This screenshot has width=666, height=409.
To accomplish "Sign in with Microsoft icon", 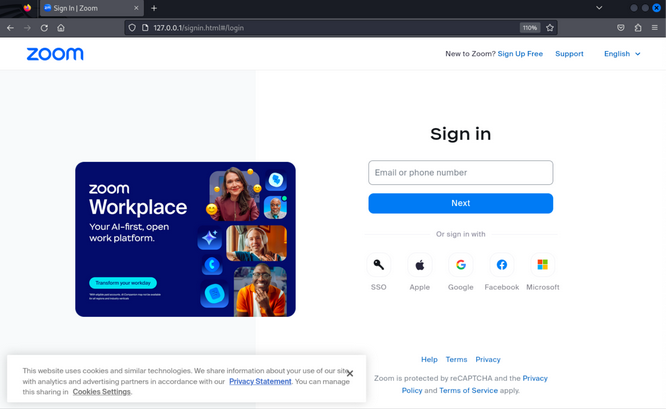I will 543,265.
